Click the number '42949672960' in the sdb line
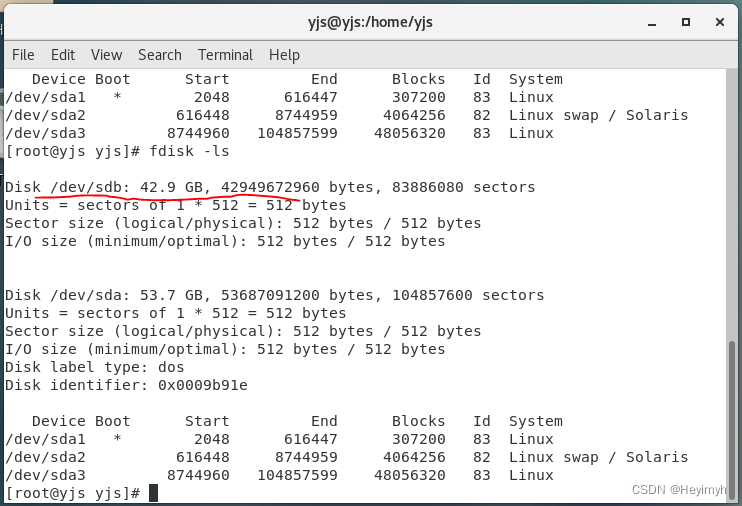The height and width of the screenshot is (506, 742). [270, 187]
